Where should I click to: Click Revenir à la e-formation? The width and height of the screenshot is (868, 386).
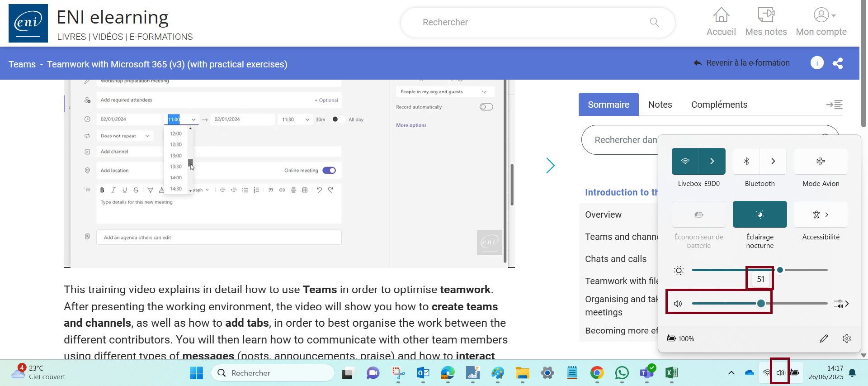pos(741,63)
